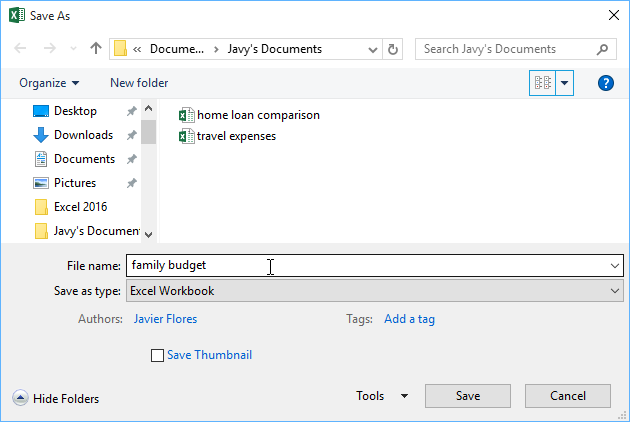Click the change view layout icon
This screenshot has width=630, height=422.
point(542,83)
